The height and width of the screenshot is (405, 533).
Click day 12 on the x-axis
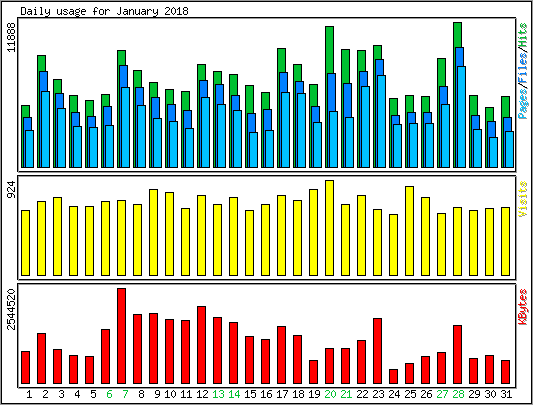[x=202, y=394]
